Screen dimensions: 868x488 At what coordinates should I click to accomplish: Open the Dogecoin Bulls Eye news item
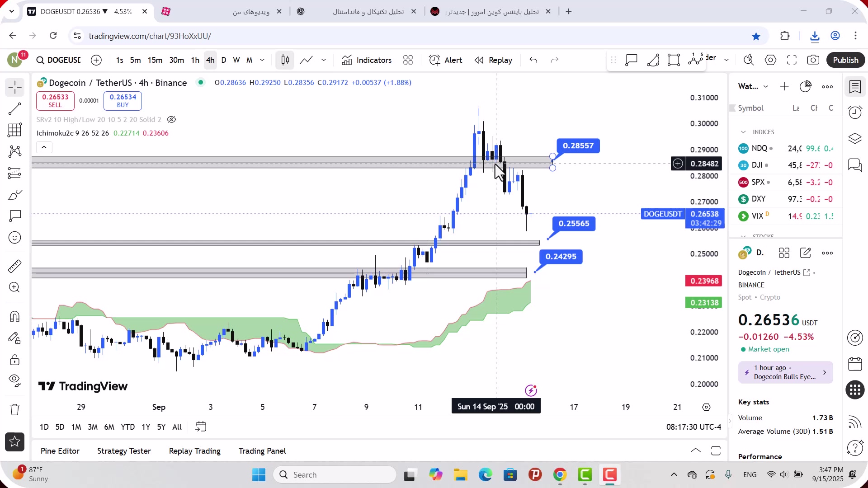pos(785,372)
